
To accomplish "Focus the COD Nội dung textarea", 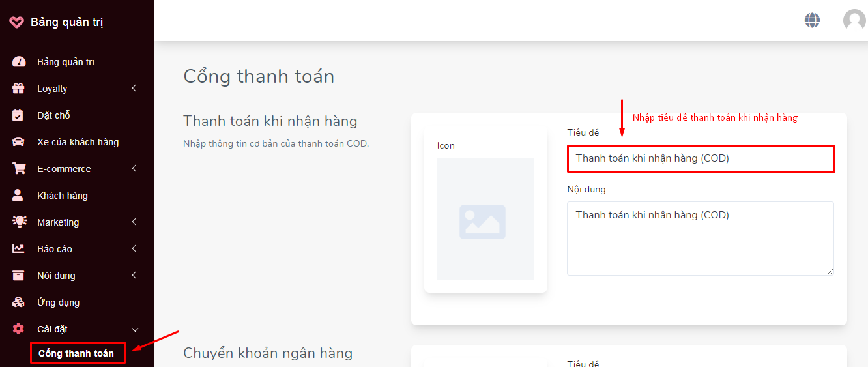I will (701, 238).
